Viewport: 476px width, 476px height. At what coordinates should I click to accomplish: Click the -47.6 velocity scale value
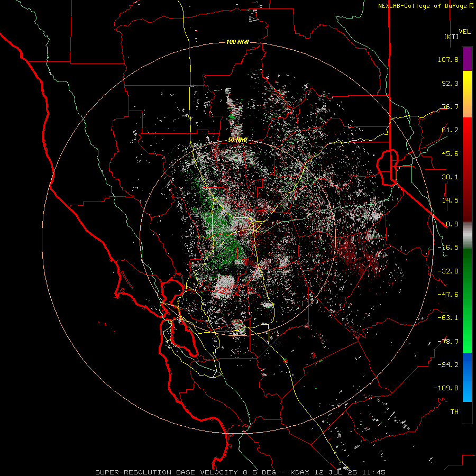[x=448, y=295]
